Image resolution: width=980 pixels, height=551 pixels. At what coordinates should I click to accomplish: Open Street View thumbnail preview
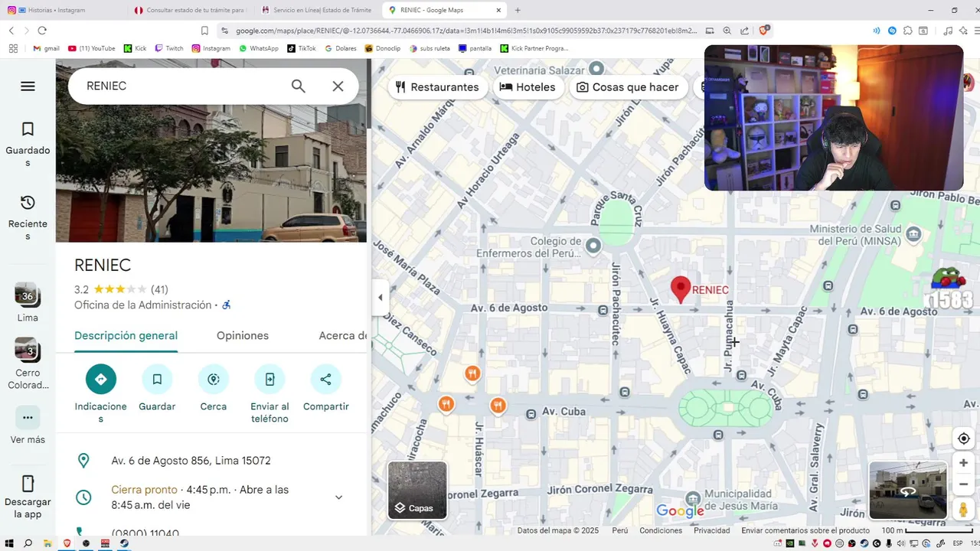(x=908, y=491)
